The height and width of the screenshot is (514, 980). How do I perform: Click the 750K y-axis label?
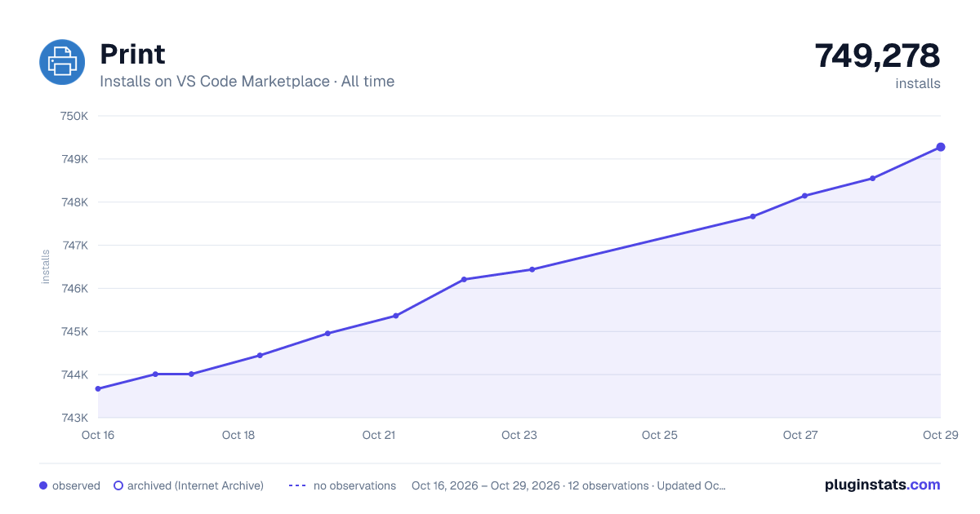pyautogui.click(x=74, y=116)
